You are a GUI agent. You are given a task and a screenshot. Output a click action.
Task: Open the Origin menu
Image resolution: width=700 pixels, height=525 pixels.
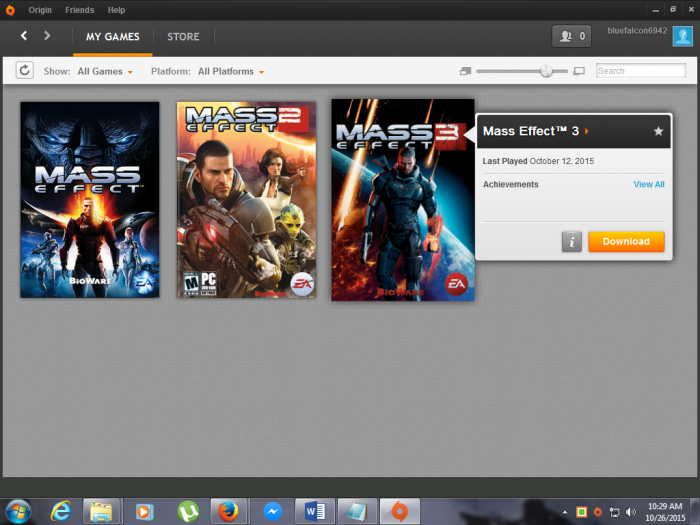click(40, 10)
